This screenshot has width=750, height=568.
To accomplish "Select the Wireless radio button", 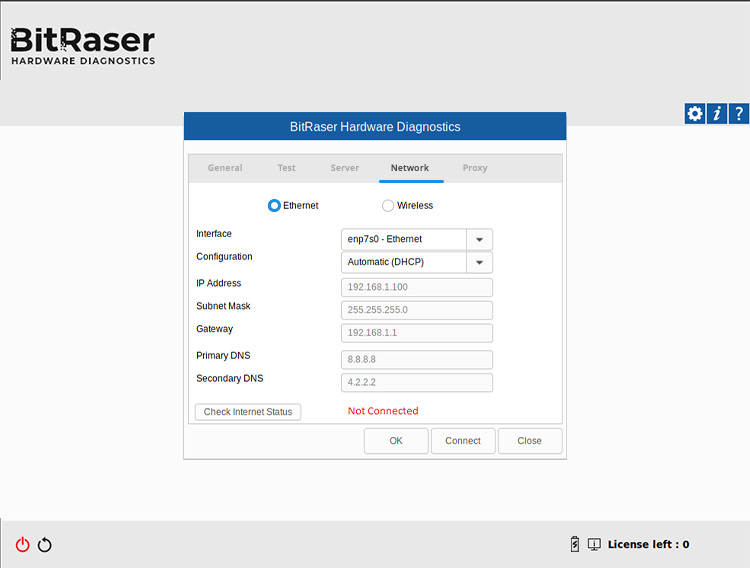I will (388, 206).
